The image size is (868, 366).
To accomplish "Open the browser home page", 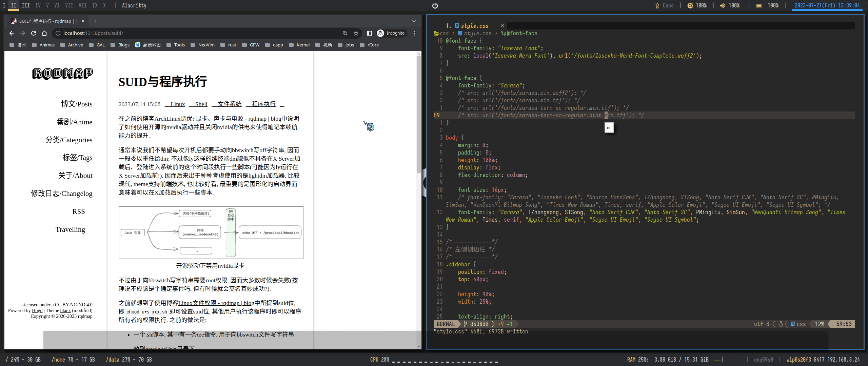I will pyautogui.click(x=44, y=33).
